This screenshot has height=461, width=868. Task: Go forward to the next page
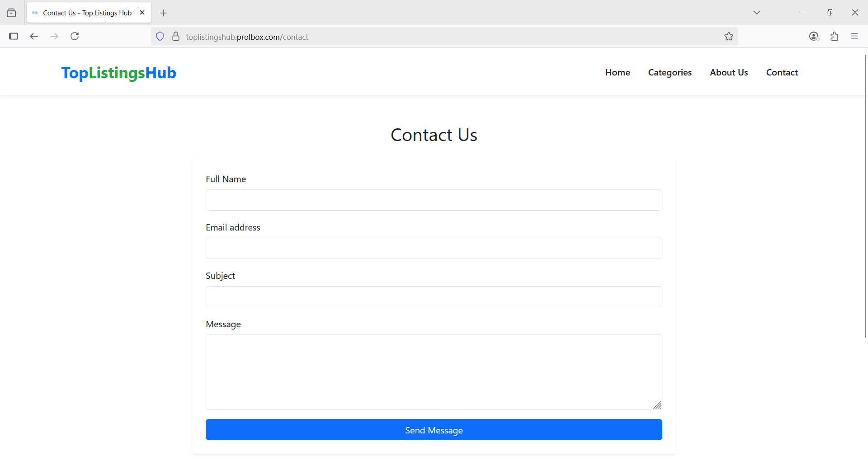54,36
